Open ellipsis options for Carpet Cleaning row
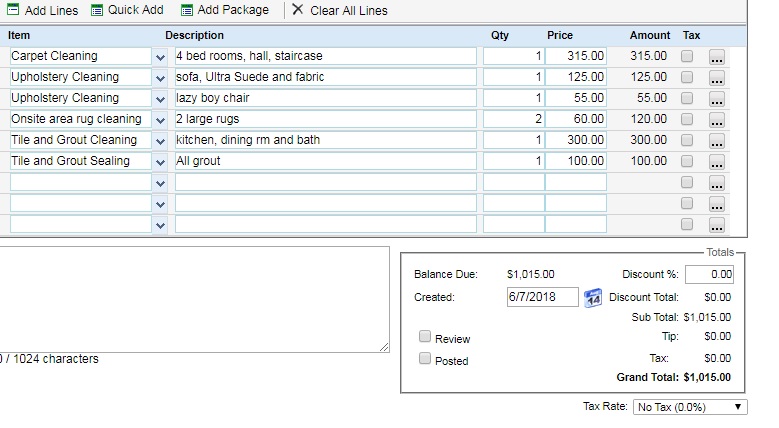Image resolution: width=779 pixels, height=428 pixels. 716,58
